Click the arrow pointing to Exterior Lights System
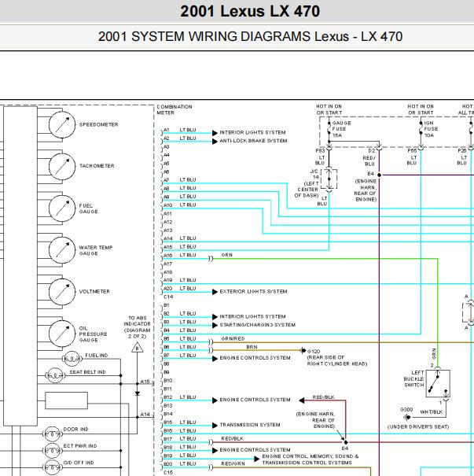 pyautogui.click(x=215, y=292)
